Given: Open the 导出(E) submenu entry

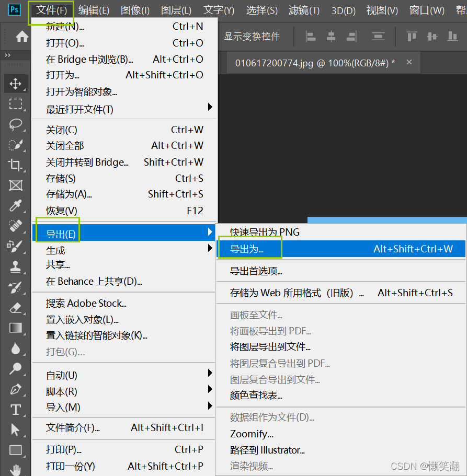Looking at the screenshot, I should point(124,233).
